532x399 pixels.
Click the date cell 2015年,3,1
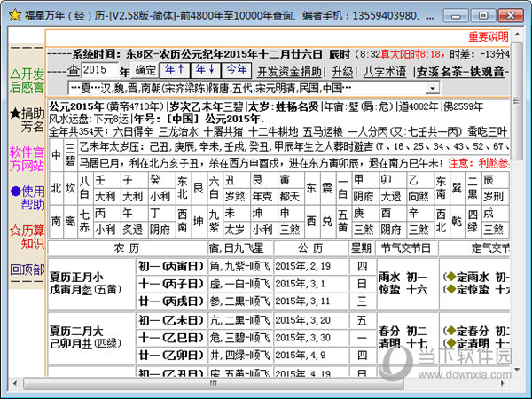(x=311, y=284)
